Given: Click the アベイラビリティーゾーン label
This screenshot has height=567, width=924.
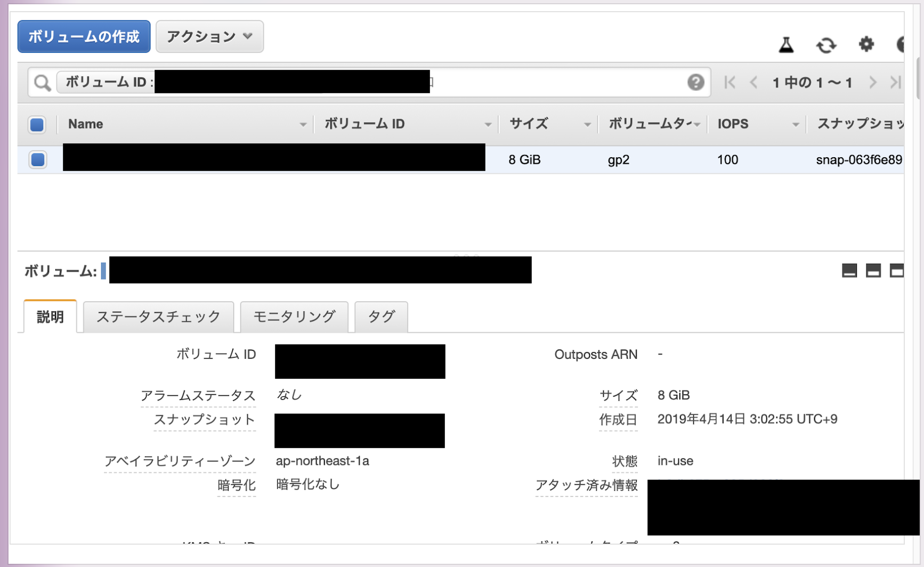Looking at the screenshot, I should click(180, 461).
